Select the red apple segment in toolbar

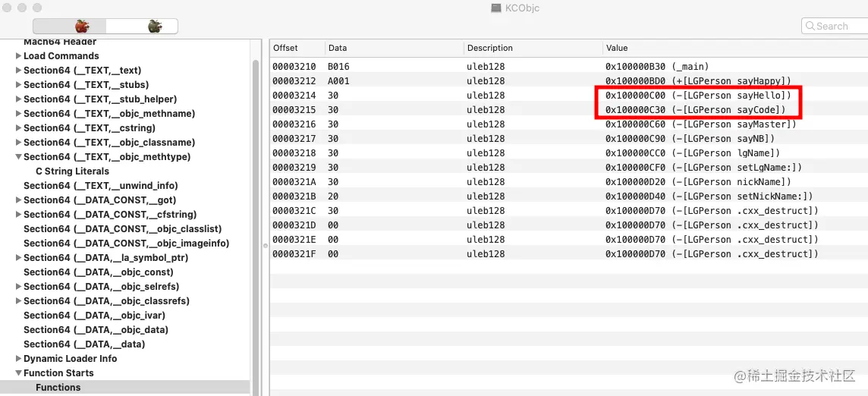pos(69,26)
